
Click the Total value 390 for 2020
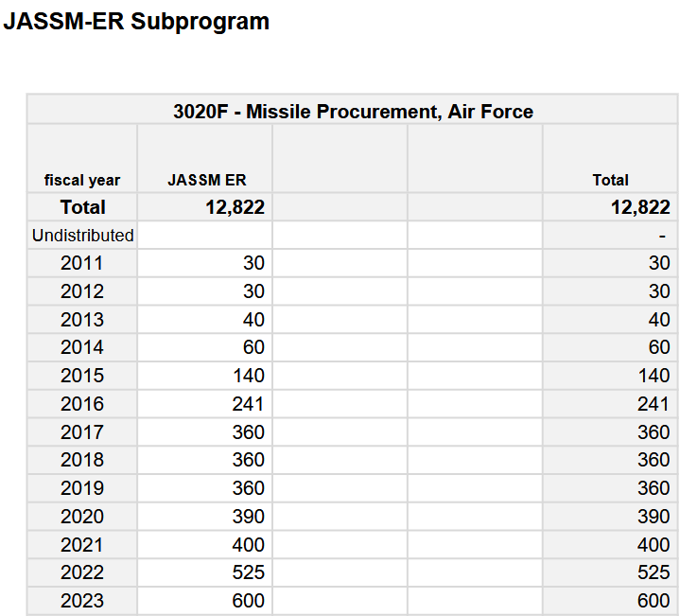coord(653,517)
